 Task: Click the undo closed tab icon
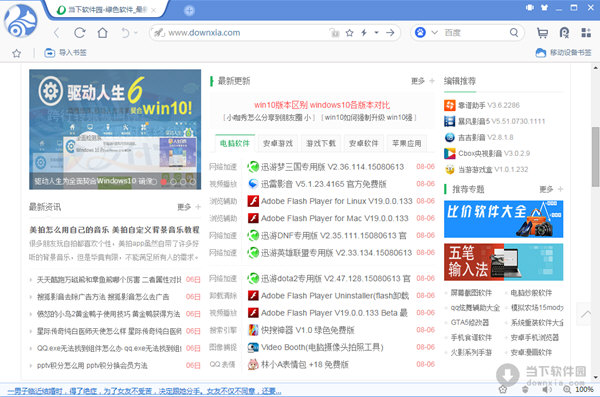125,33
